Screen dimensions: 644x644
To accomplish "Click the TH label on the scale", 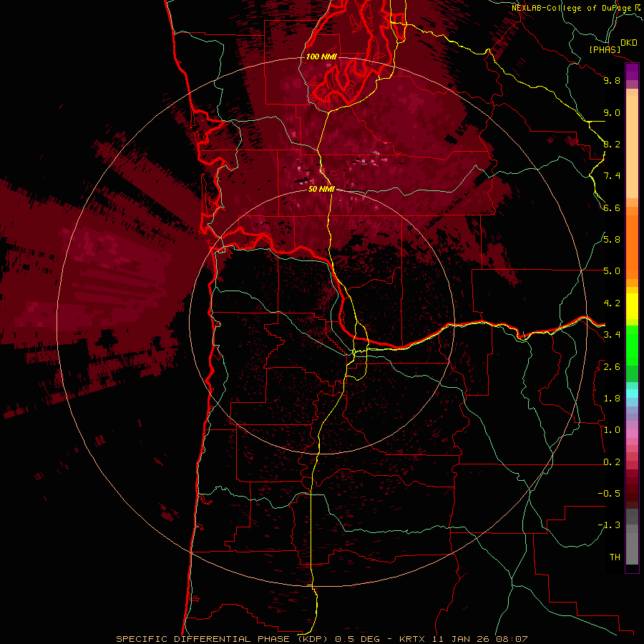I will click(x=615, y=557).
